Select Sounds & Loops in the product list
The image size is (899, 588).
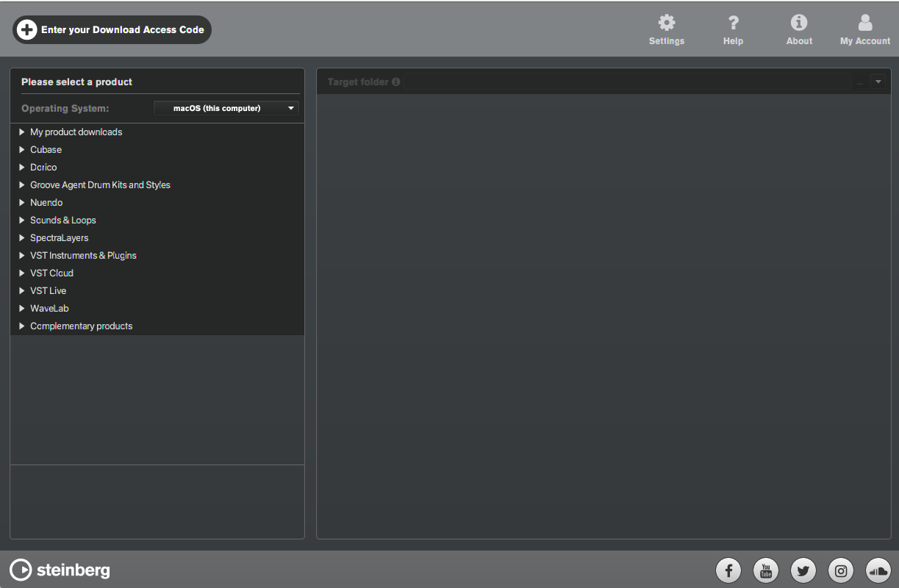(x=63, y=220)
